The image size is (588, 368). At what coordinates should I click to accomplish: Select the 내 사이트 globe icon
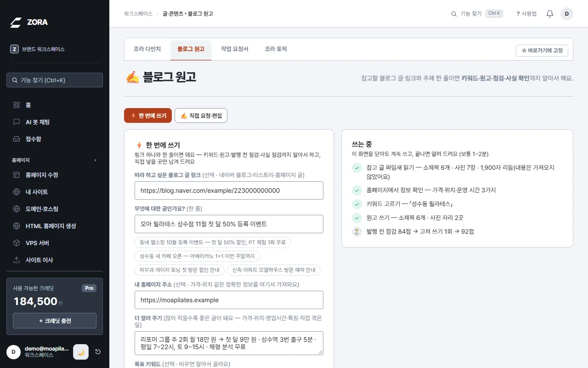pos(17,192)
